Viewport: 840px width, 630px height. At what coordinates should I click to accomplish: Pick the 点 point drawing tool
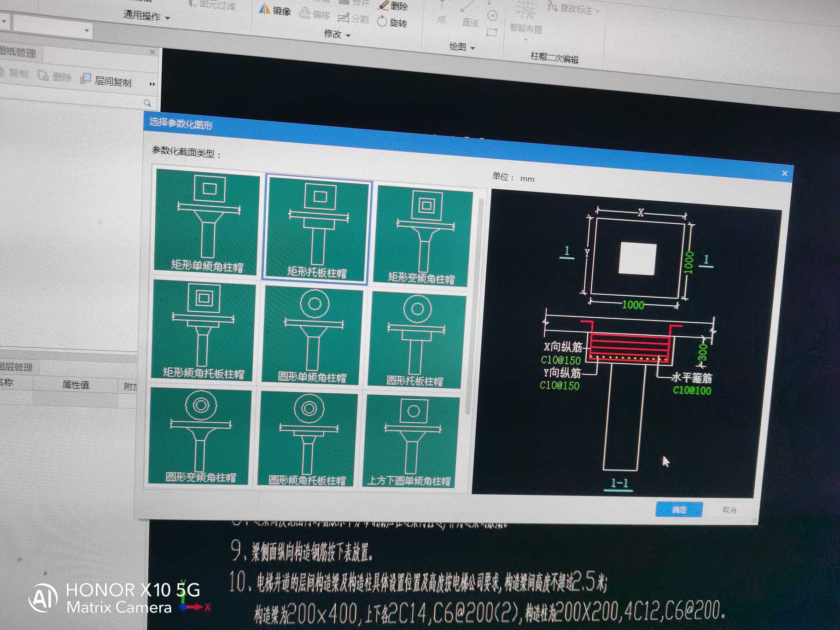point(441,12)
